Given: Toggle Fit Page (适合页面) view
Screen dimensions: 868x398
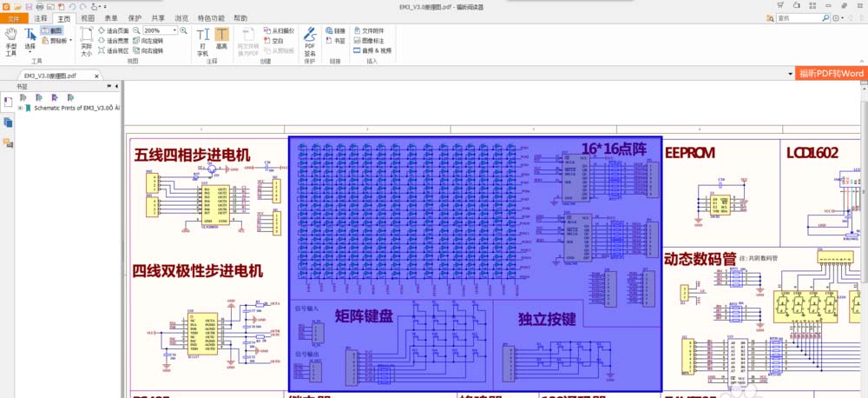Looking at the screenshot, I should pos(113,30).
